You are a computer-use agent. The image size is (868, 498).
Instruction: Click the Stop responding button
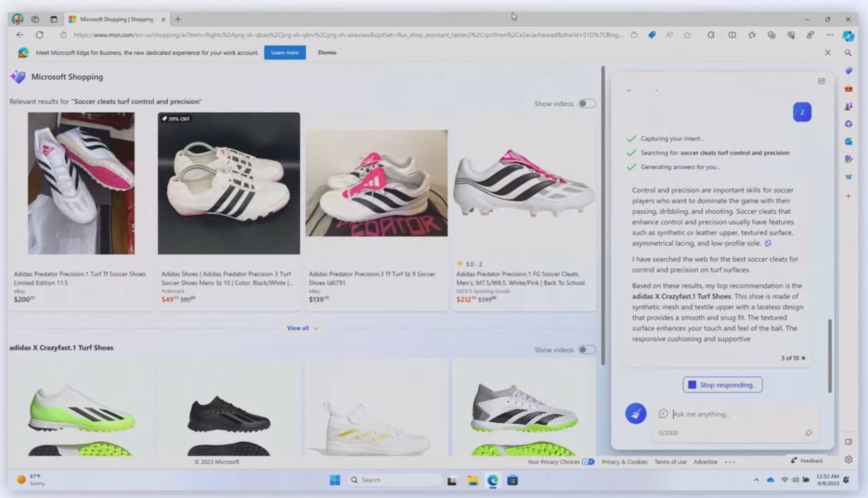(722, 385)
